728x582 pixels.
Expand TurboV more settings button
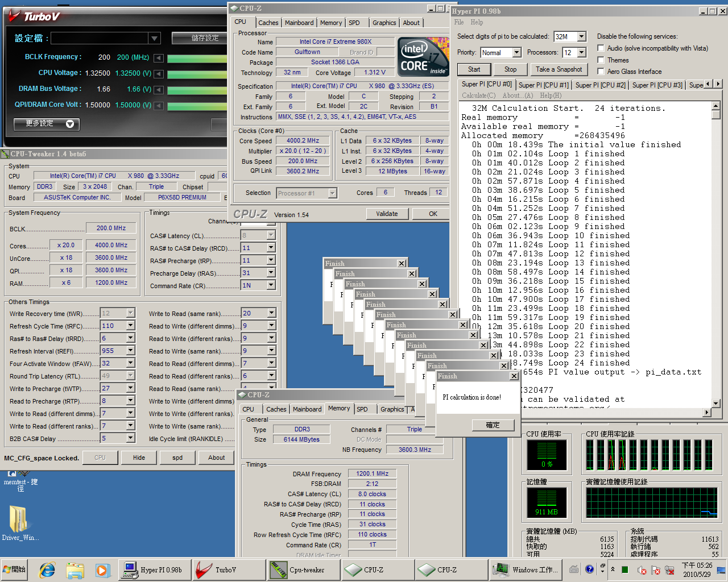(x=46, y=124)
